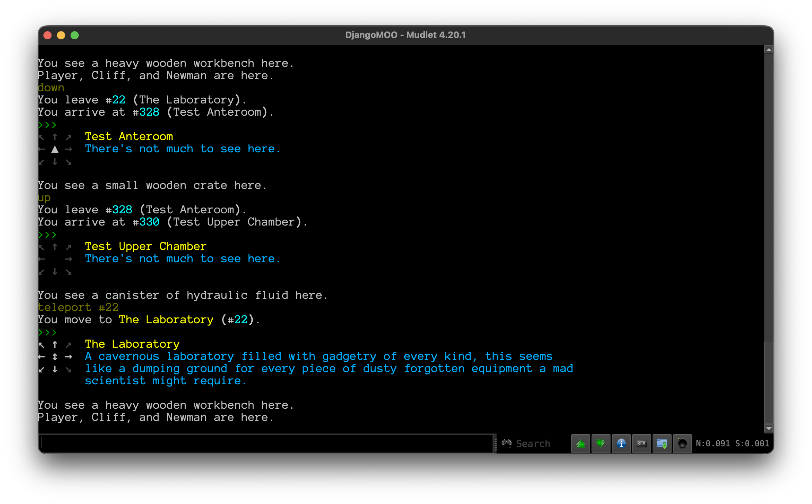Click room number #330 in the arrive line
This screenshot has height=504, width=812.
click(x=146, y=222)
